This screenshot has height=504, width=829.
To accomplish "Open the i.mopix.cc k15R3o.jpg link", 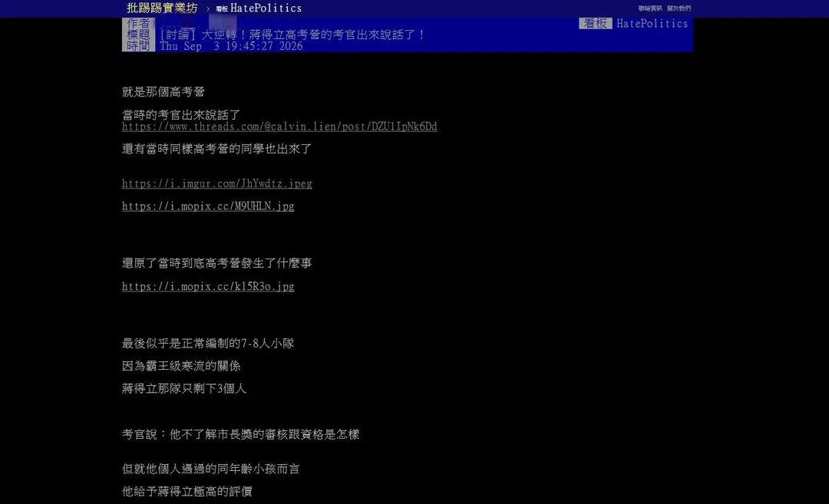I will [x=208, y=286].
